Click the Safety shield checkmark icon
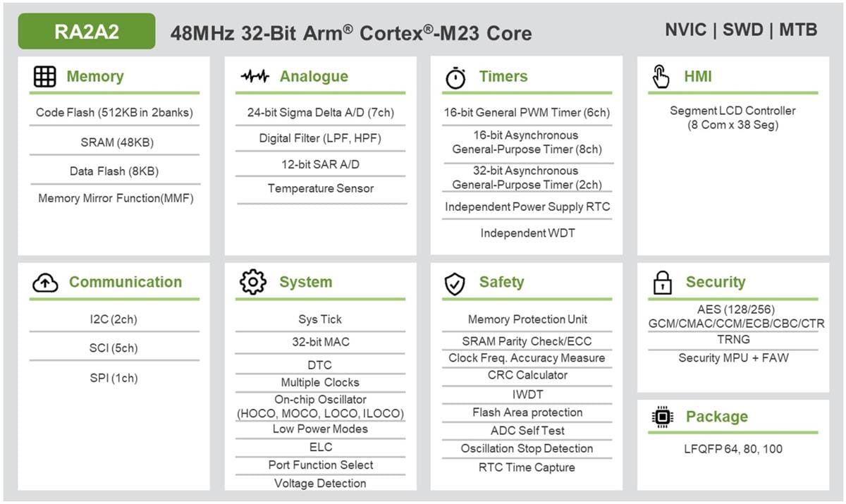This screenshot has width=846, height=504. [455, 284]
